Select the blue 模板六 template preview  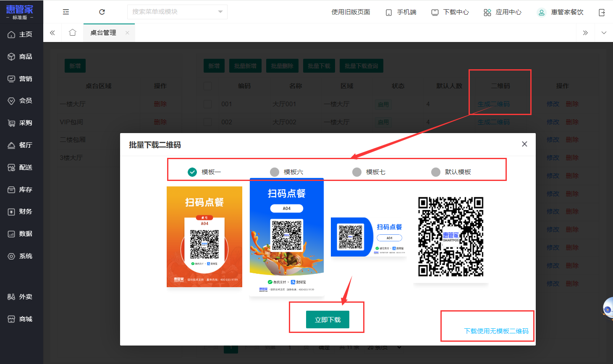(287, 237)
